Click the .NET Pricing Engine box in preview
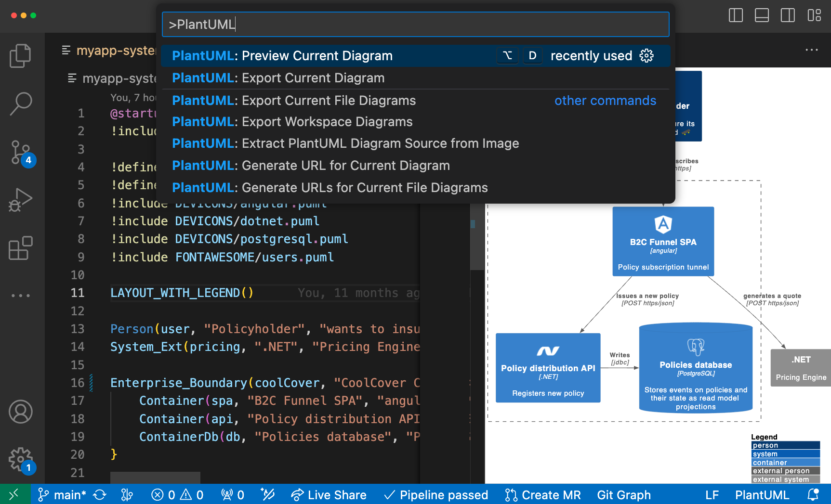831x504 pixels. click(801, 368)
